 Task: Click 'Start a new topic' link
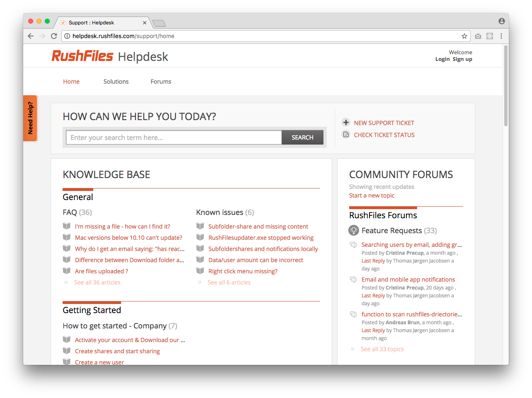click(372, 195)
